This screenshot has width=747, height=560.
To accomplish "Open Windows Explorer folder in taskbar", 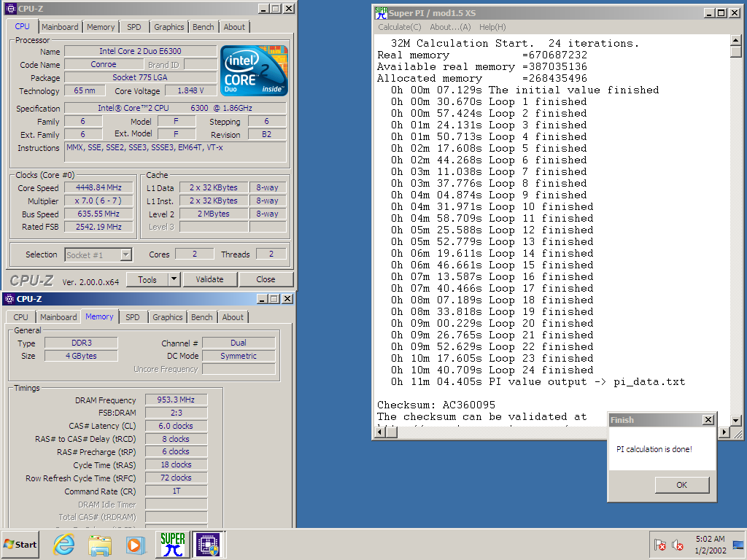I will [99, 544].
